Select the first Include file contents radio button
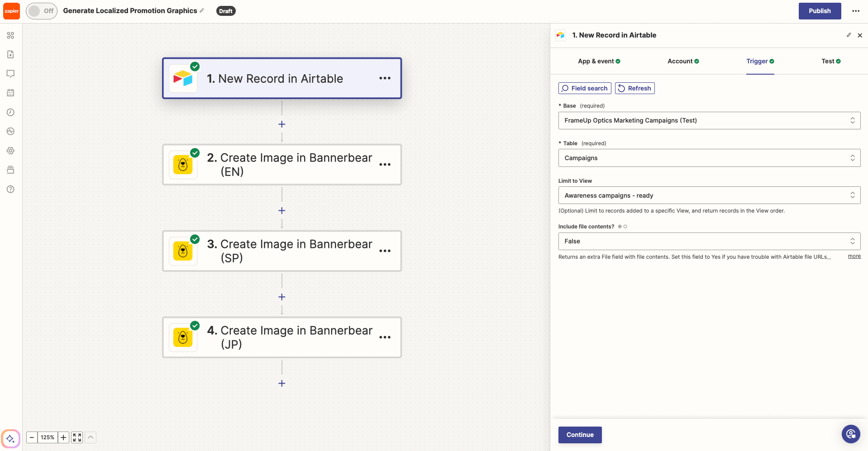868x451 pixels. click(620, 227)
